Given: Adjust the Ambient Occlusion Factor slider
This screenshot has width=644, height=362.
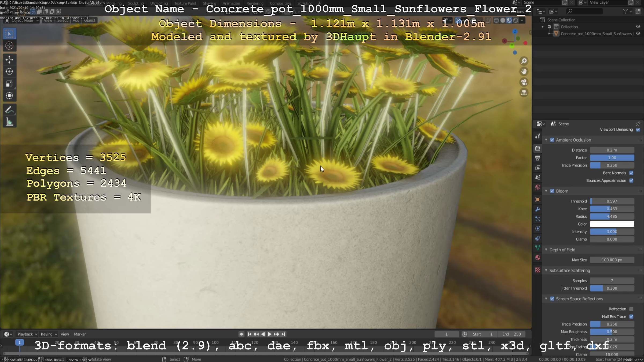Looking at the screenshot, I should (x=612, y=158).
